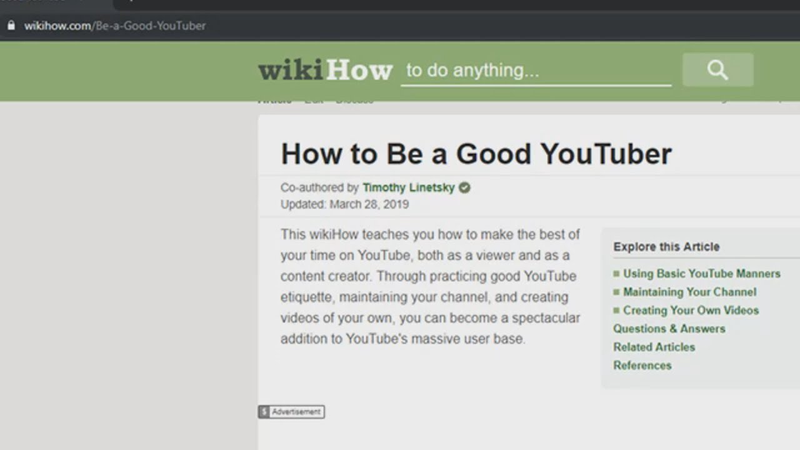
Task: Click the magnifying glass search button
Action: coord(717,70)
